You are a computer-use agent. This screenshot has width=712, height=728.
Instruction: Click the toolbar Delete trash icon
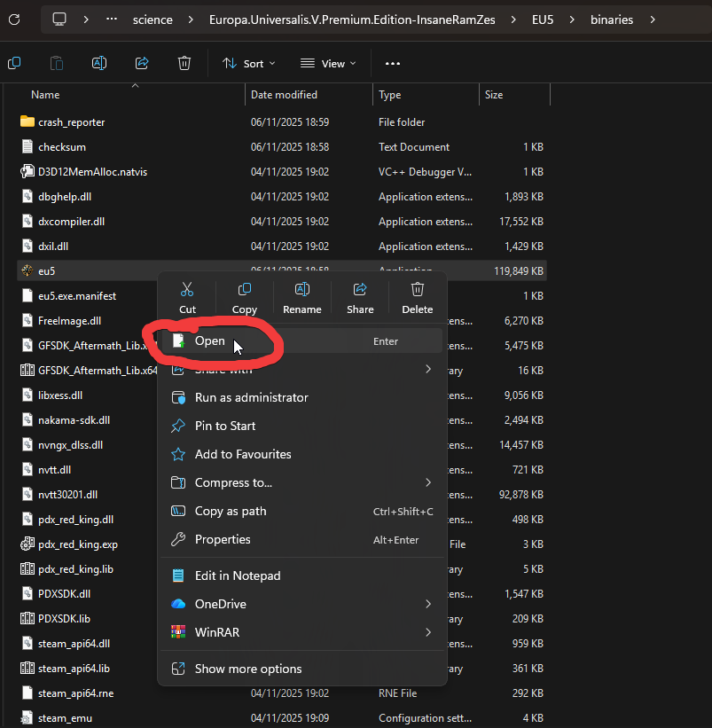184,63
